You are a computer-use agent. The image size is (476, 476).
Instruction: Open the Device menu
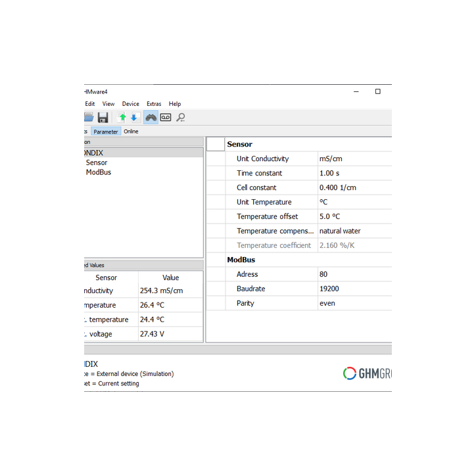point(131,104)
